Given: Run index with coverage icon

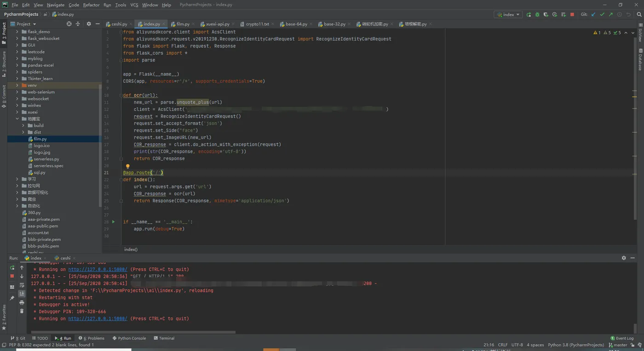Looking at the screenshot, I should click(x=546, y=14).
